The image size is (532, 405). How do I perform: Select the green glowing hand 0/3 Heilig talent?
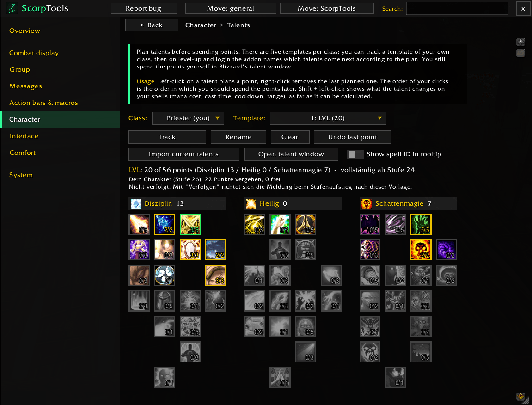[280, 224]
